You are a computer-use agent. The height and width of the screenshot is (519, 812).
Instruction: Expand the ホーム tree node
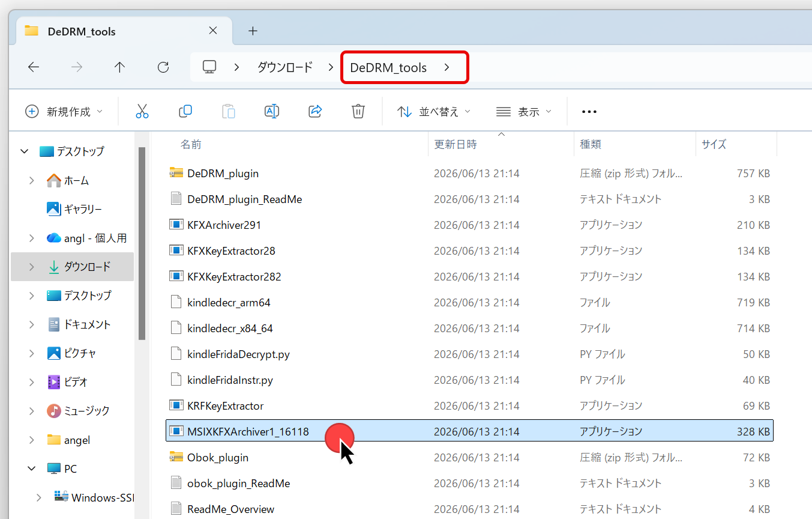pos(32,180)
